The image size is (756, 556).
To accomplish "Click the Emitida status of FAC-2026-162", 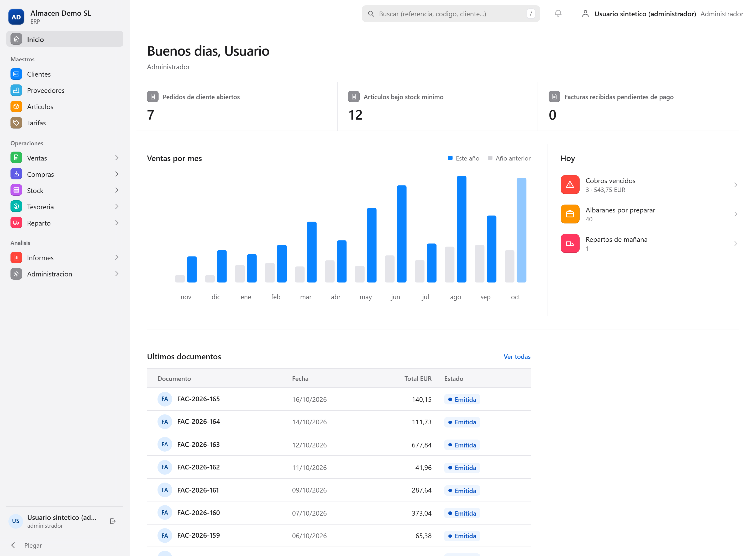I will 462,468.
